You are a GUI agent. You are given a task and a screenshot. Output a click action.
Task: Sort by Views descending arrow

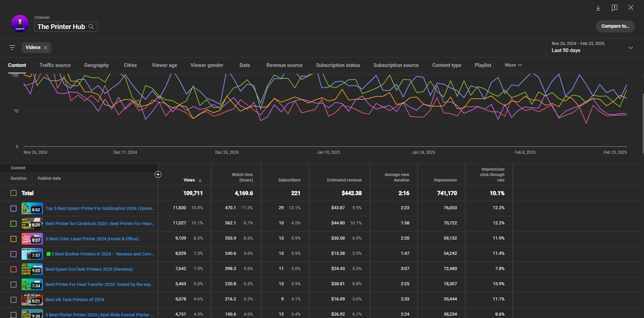pos(200,180)
